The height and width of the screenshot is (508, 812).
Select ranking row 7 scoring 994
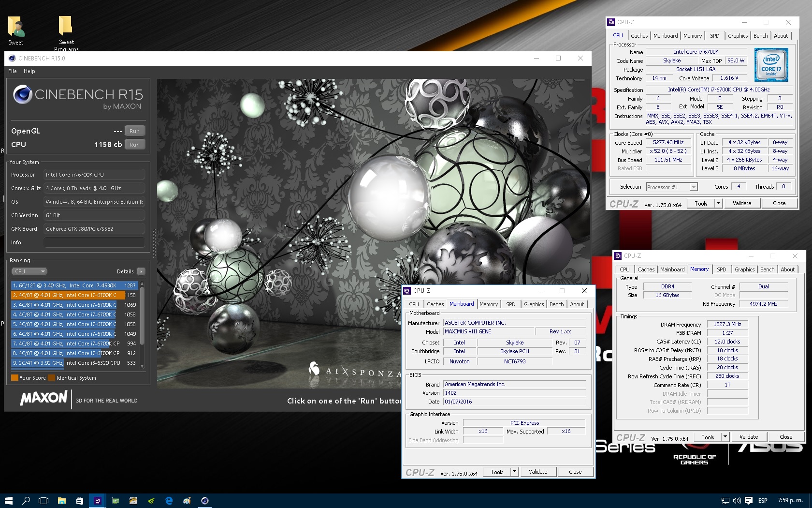click(74, 344)
